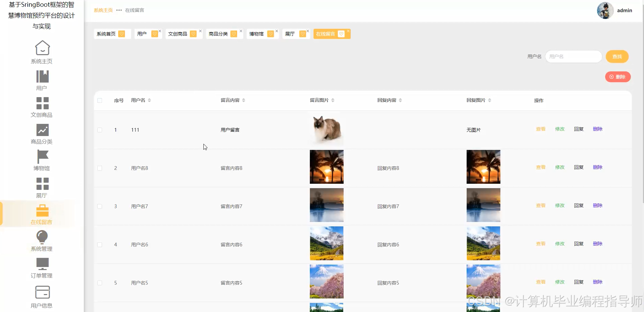Viewport: 644px width, 312px height.
Task: Expand the breadcrumb ellipsis dots
Action: pos(119,10)
